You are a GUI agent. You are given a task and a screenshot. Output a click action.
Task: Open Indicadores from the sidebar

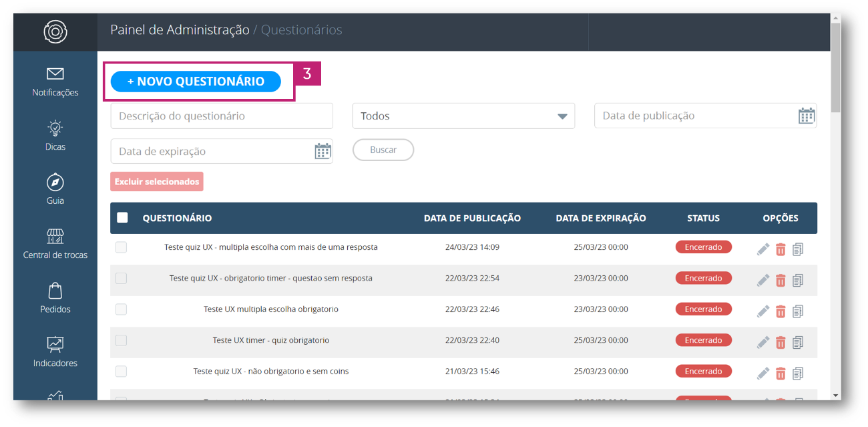pyautogui.click(x=55, y=352)
